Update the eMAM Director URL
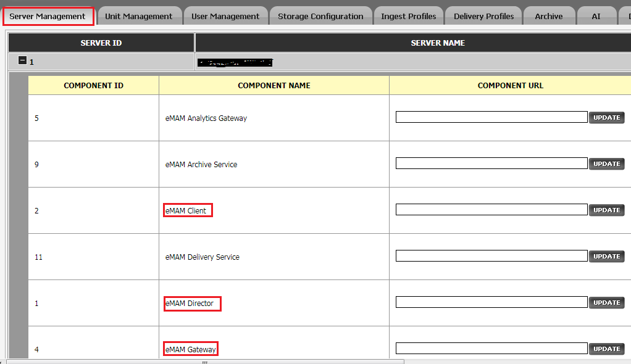This screenshot has width=631, height=364. (x=606, y=302)
